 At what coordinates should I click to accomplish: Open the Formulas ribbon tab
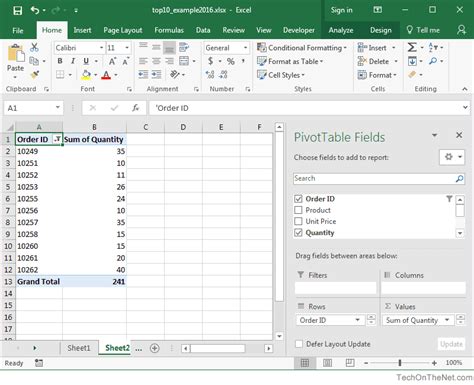(169, 30)
